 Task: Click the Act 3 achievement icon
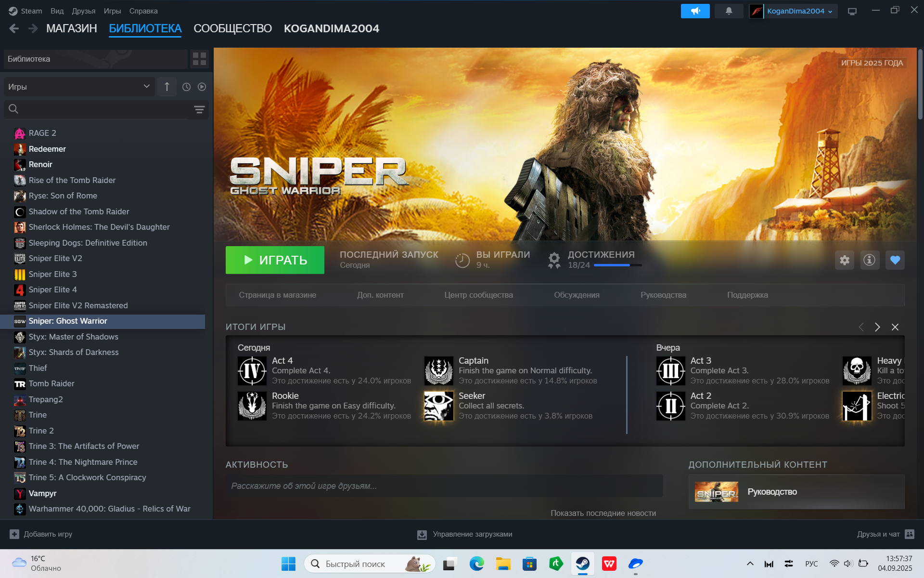pyautogui.click(x=671, y=370)
